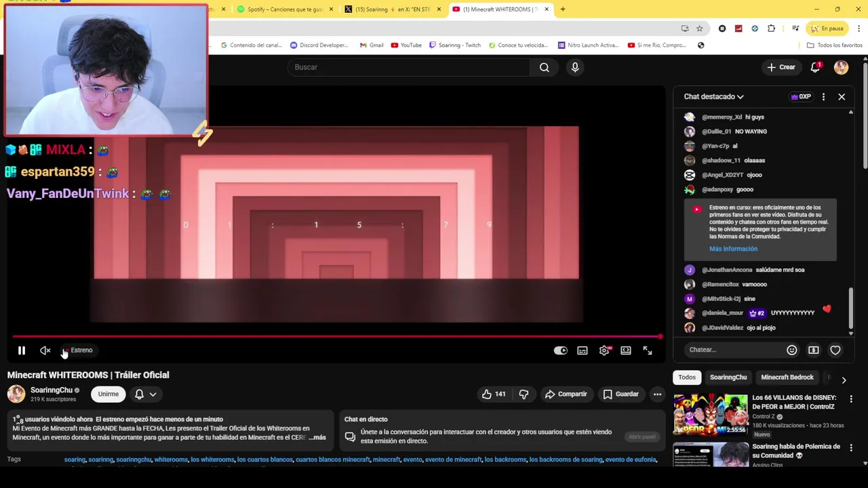
Task: Open the Soarinng - Twitch bookmark
Action: [x=454, y=45]
